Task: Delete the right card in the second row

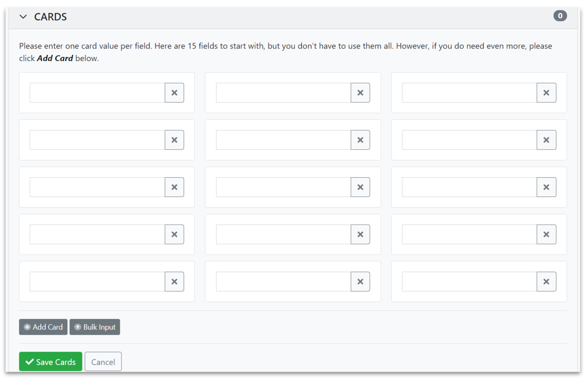Action: 546,140
